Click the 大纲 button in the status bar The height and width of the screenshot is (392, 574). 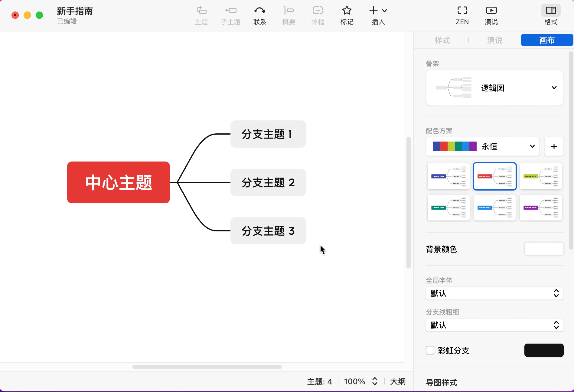tap(398, 381)
